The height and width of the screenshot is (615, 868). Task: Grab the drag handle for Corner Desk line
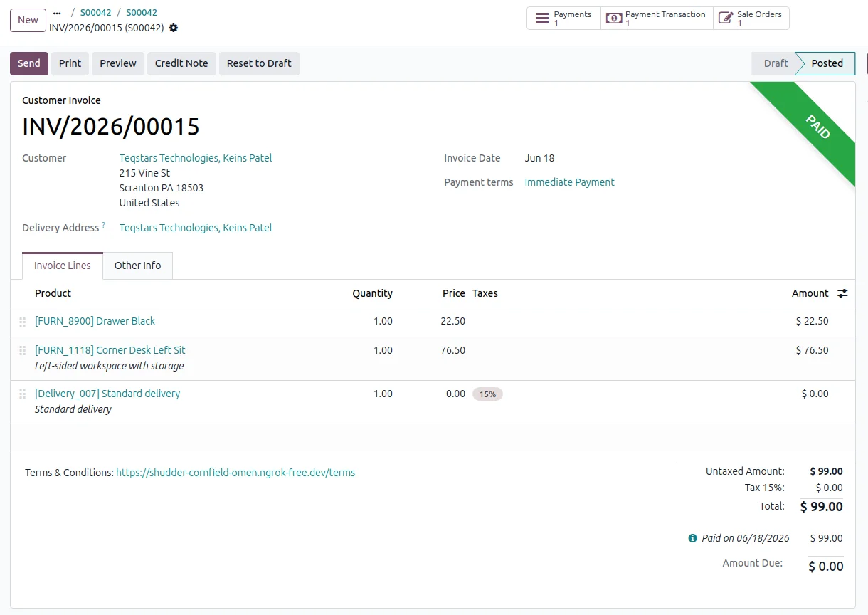pyautogui.click(x=23, y=351)
